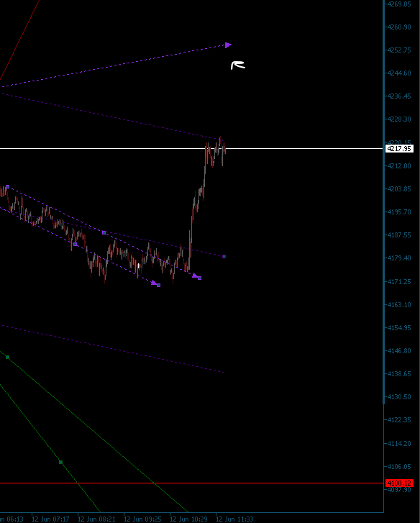Select the red horizontal line at 4100.12
Viewport: 420px width, 523px height.
point(192,483)
